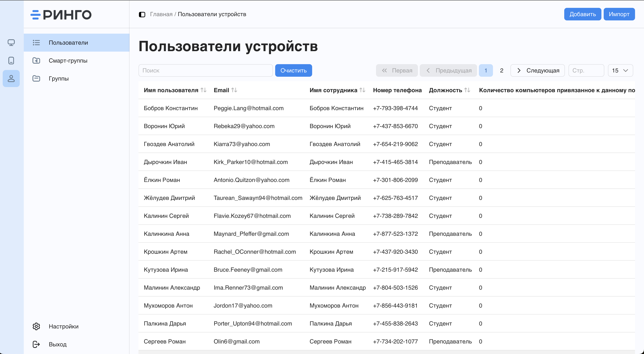Click the Добавить button
The height and width of the screenshot is (354, 644).
click(x=583, y=14)
